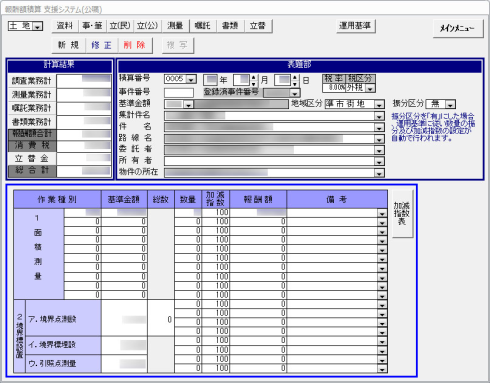Click the 報酬額 column header
The height and width of the screenshot is (383, 490).
pos(258,199)
